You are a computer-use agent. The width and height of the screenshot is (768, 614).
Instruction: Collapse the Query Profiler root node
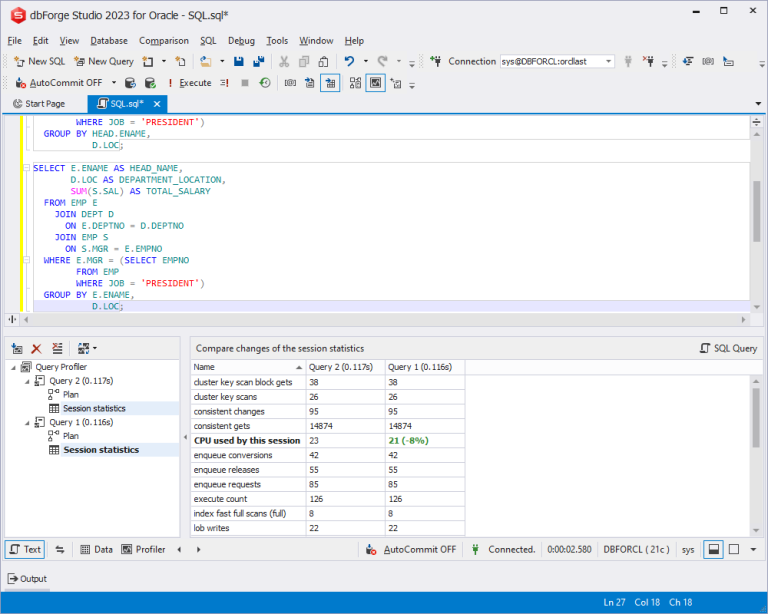[14, 367]
